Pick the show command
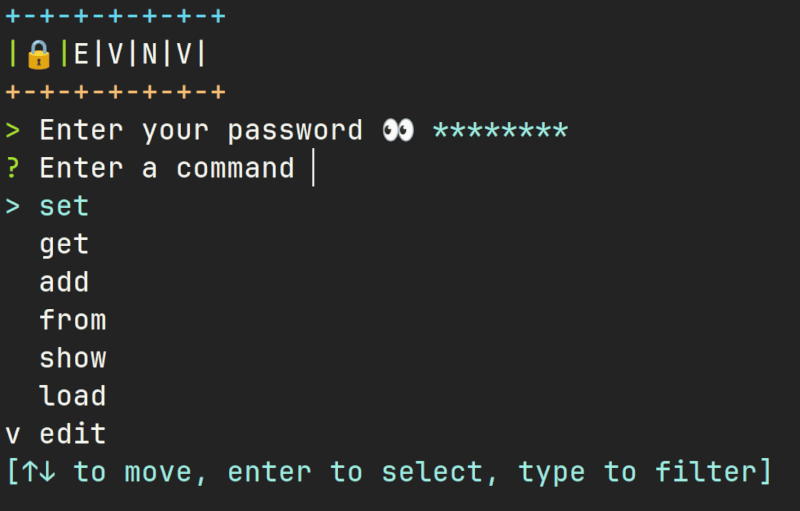The height and width of the screenshot is (511, 800). pos(73,358)
